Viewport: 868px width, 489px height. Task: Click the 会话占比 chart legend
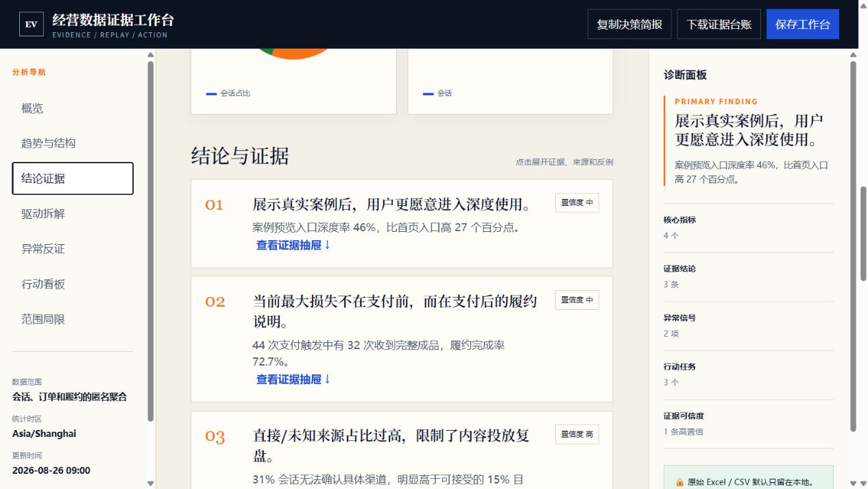coord(228,93)
